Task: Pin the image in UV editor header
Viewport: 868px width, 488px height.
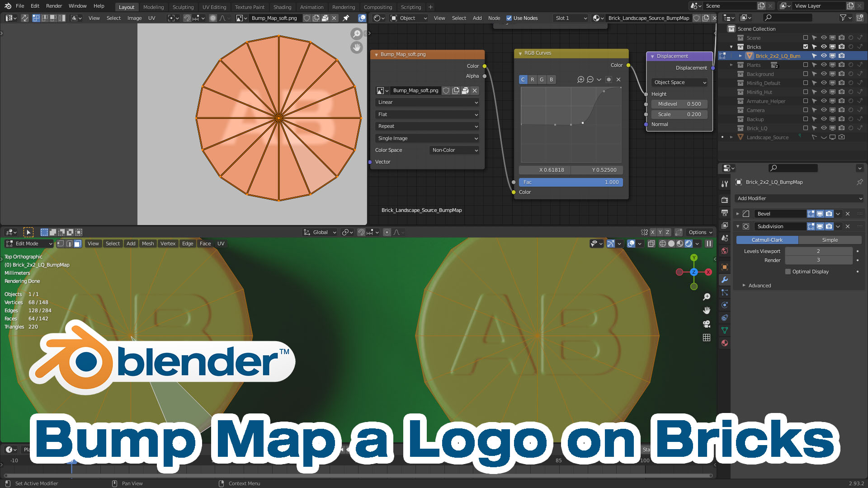Action: (346, 18)
